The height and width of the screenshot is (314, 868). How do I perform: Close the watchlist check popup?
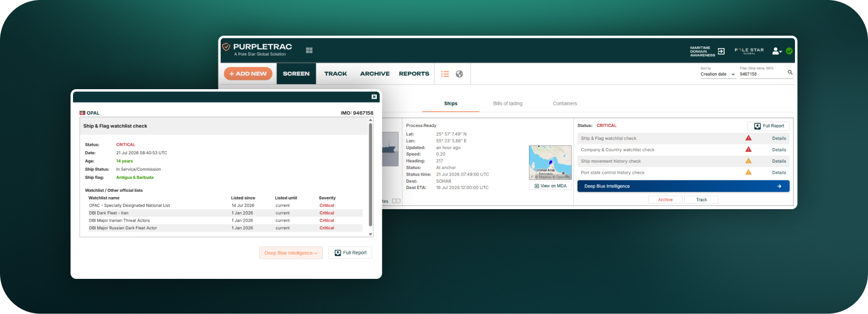click(374, 97)
